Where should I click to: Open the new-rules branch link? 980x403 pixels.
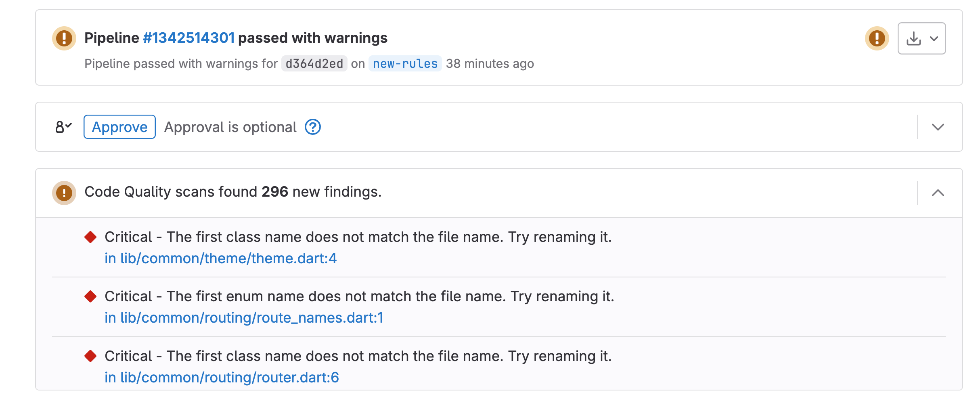405,64
